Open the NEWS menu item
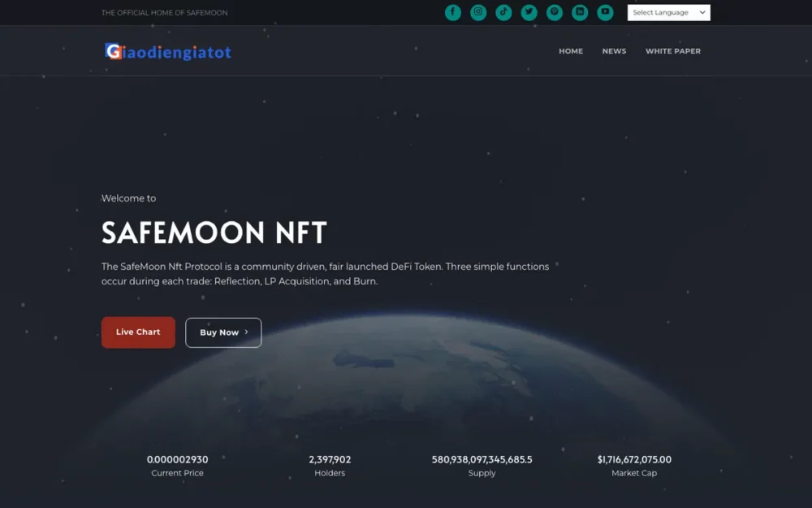 point(614,50)
